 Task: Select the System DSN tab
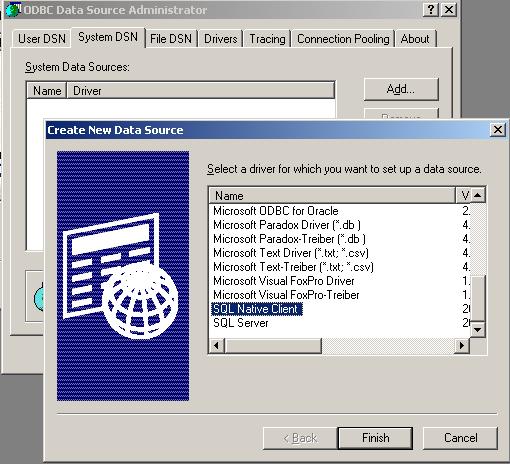click(x=108, y=37)
